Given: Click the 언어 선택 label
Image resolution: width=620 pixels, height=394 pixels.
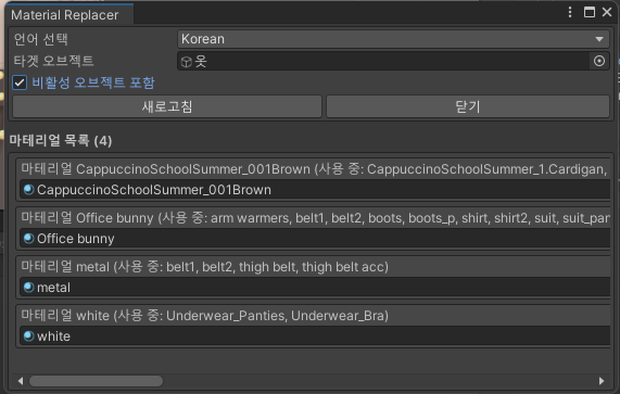Looking at the screenshot, I should tap(41, 39).
